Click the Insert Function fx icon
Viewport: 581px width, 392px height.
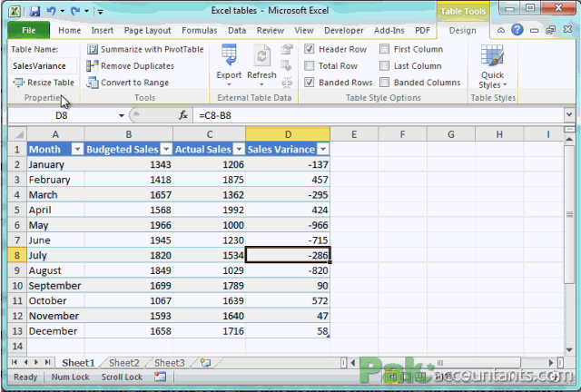pos(183,115)
